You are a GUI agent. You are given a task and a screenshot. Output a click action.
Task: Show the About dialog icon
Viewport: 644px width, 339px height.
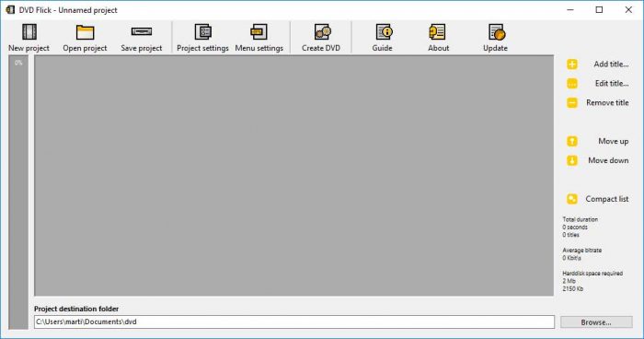tap(437, 32)
